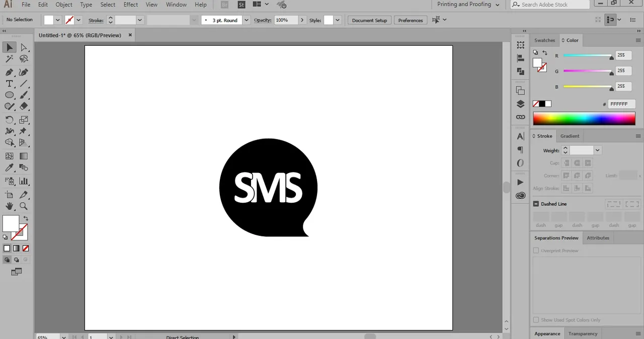The width and height of the screenshot is (644, 339).
Task: Open the Printing and Proofing workspace dropdown
Action: point(468,5)
